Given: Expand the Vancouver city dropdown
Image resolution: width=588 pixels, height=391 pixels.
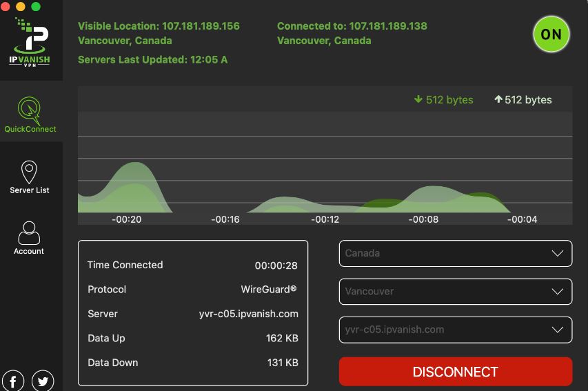Looking at the screenshot, I should pos(455,292).
